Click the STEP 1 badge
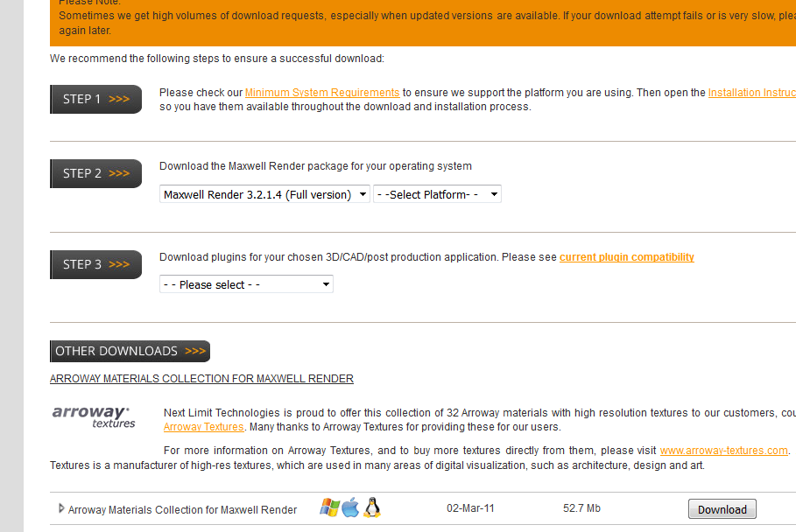The image size is (796, 532). point(95,99)
